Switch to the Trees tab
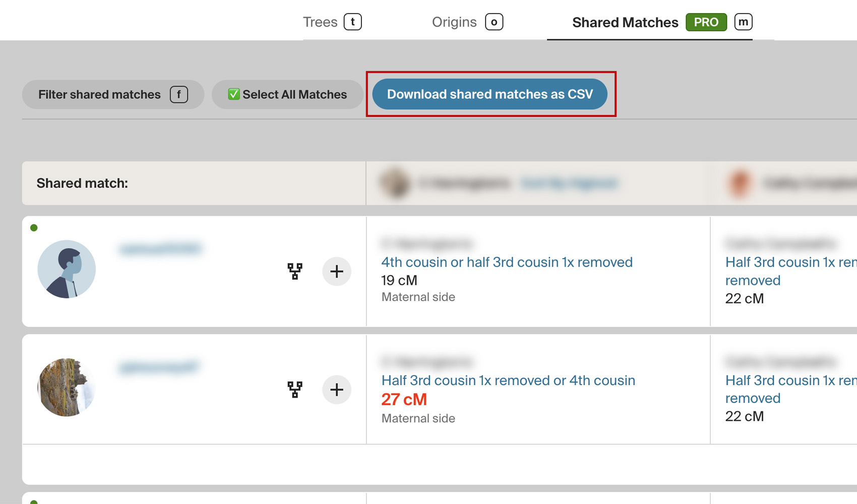 tap(332, 22)
